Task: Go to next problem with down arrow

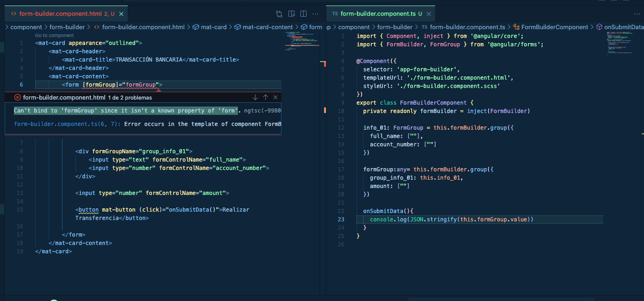Action: pyautogui.click(x=255, y=97)
